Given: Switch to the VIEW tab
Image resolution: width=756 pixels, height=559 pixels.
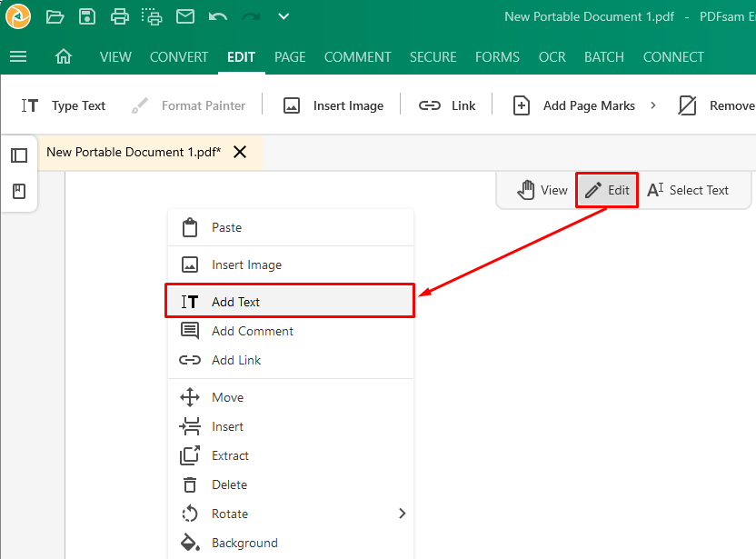Looking at the screenshot, I should coord(115,57).
